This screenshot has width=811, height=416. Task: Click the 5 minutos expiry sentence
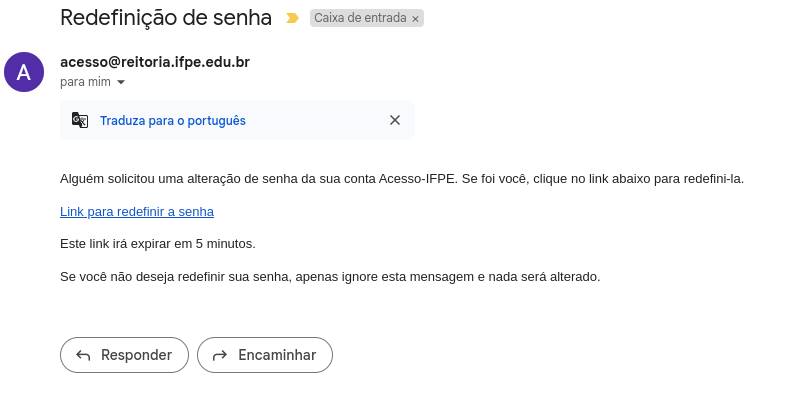(157, 243)
